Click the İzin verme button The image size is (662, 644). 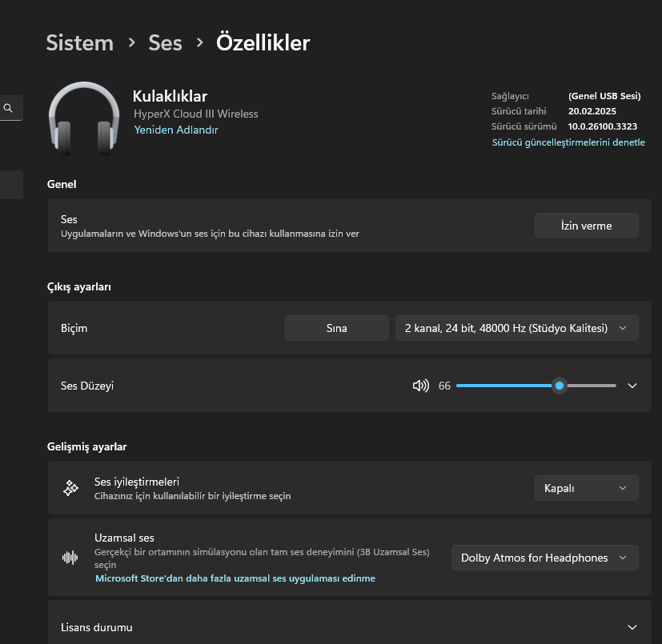click(587, 226)
